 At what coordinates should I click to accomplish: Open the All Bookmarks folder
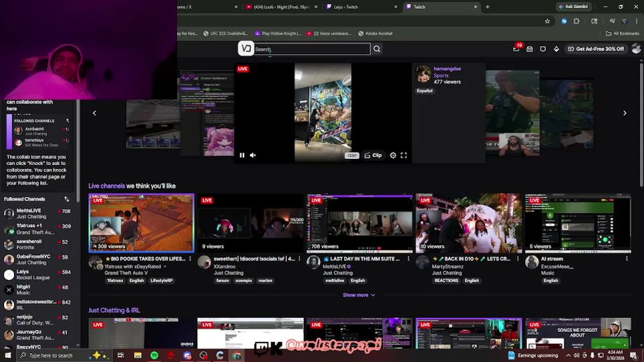[x=622, y=33]
